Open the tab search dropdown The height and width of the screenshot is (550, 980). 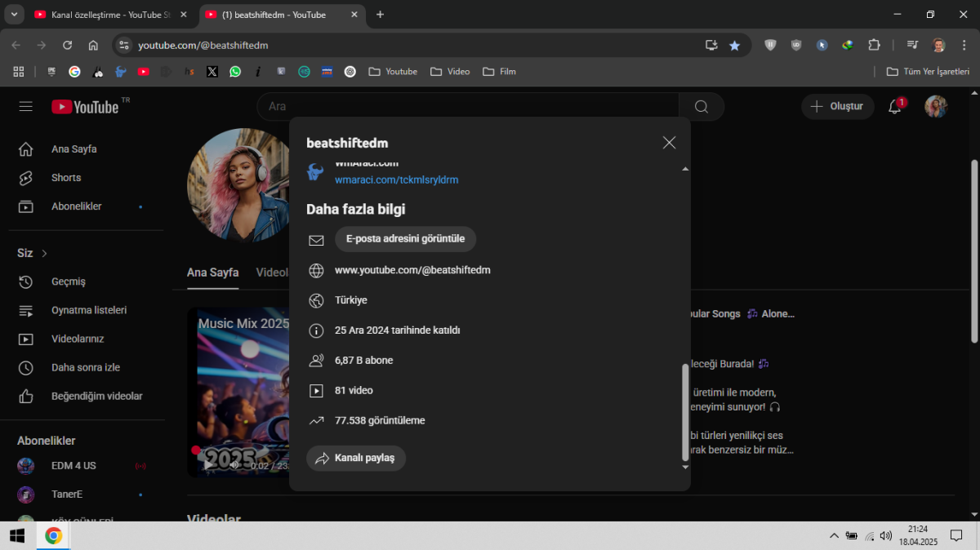14,15
